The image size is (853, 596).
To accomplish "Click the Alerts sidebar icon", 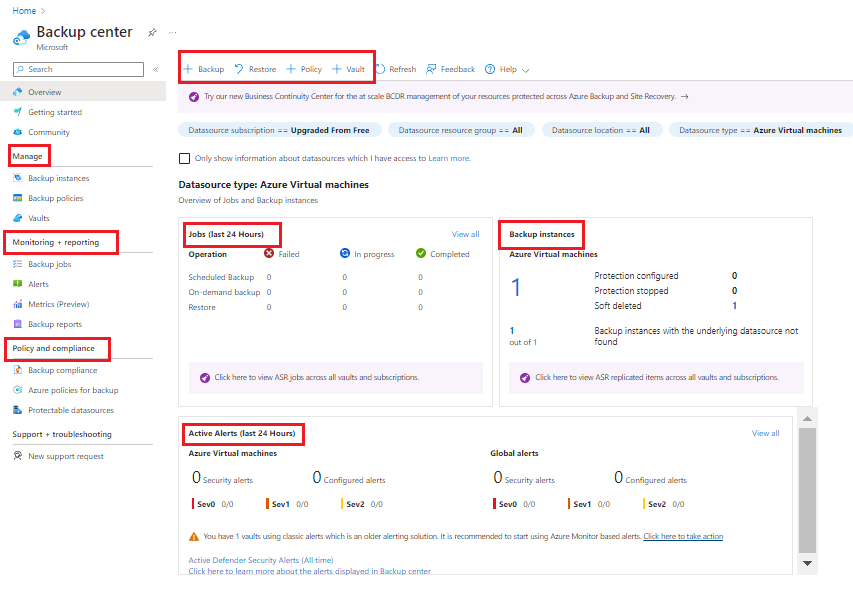I will click(x=17, y=284).
